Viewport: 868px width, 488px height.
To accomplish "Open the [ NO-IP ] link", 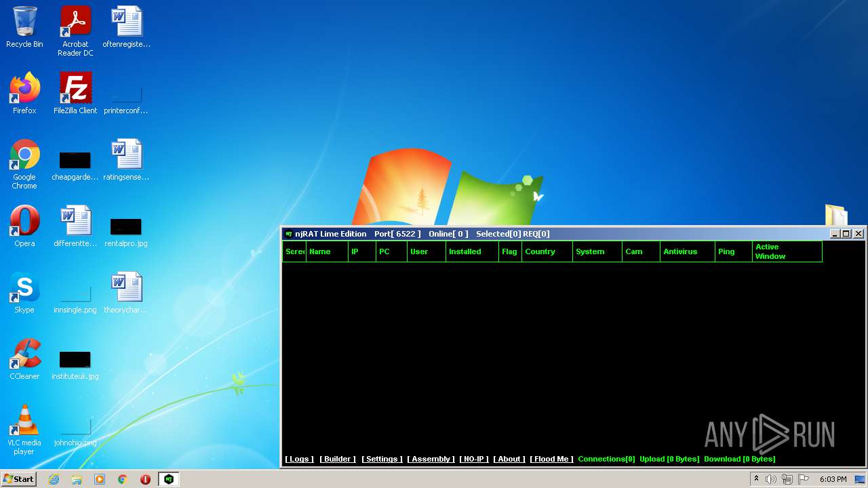I will tap(474, 459).
